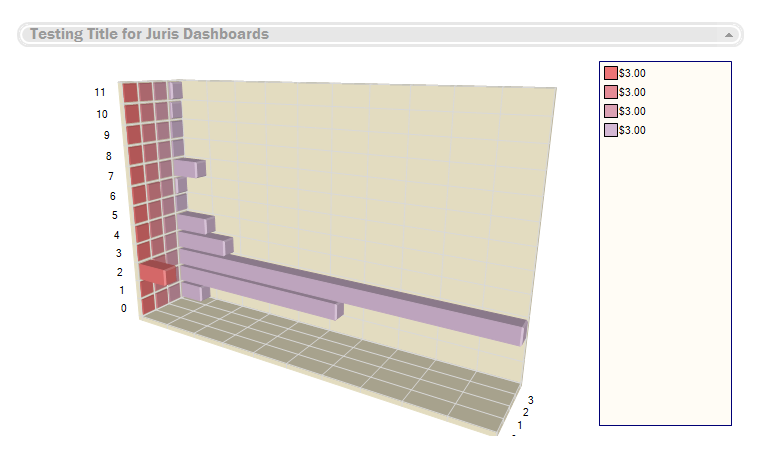Collapse the Testing Title panel arrow
The width and height of the screenshot is (763, 455).
(x=729, y=35)
